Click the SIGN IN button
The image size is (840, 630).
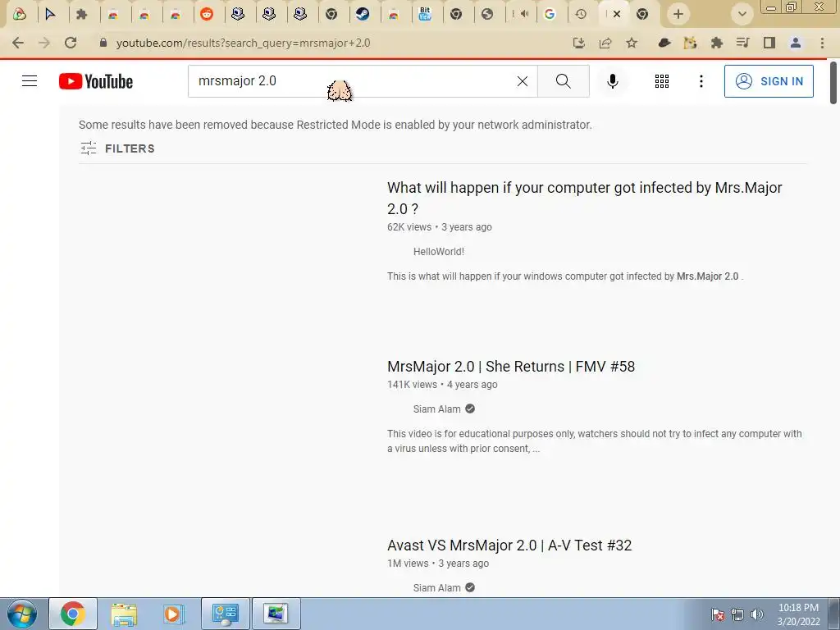pyautogui.click(x=769, y=81)
